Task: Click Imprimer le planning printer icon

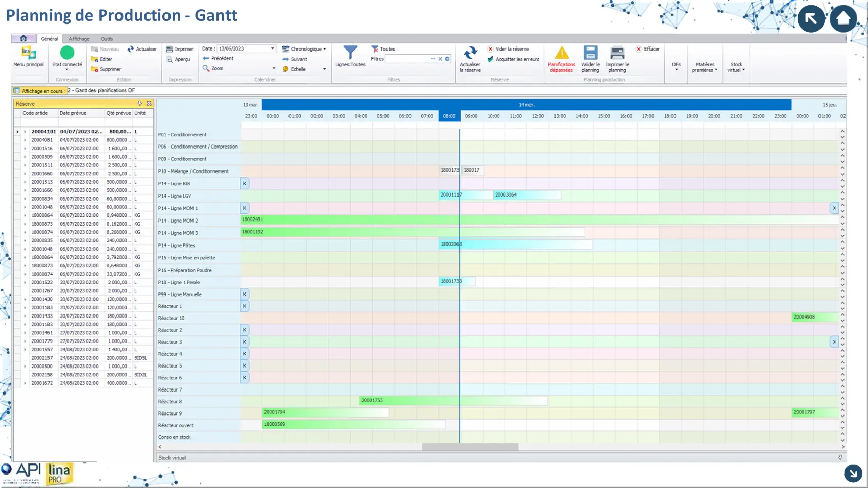Action: (617, 53)
